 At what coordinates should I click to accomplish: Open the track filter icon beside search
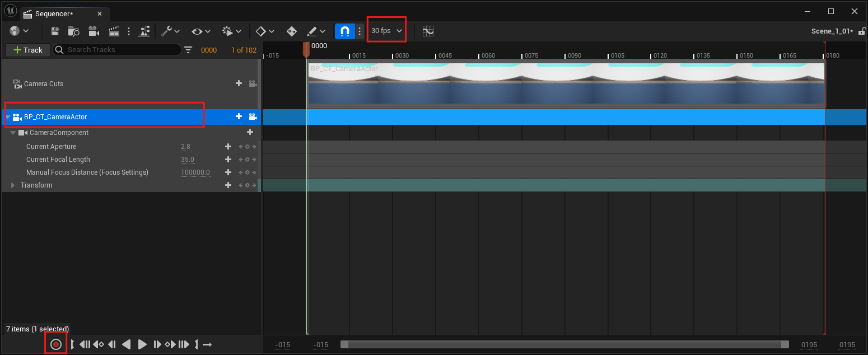point(188,50)
